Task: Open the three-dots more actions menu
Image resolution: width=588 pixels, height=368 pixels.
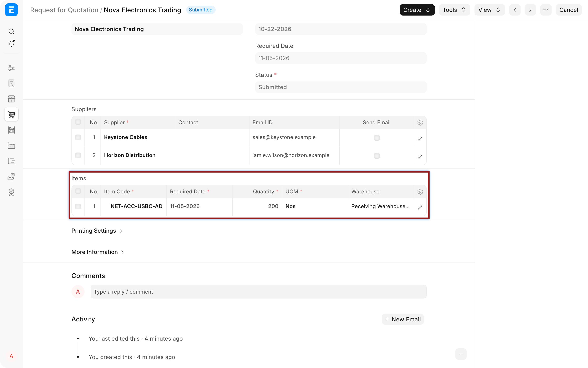Action: point(546,10)
